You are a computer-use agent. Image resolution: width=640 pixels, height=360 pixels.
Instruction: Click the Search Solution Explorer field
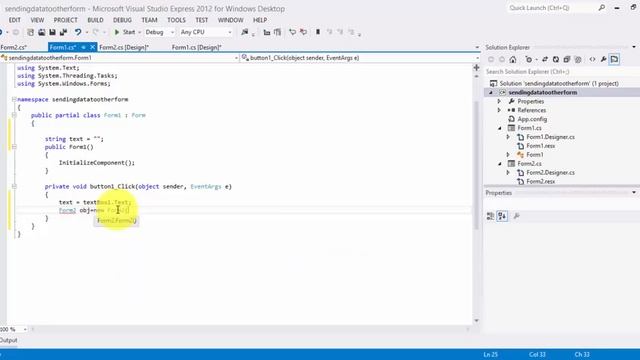[x=561, y=72]
